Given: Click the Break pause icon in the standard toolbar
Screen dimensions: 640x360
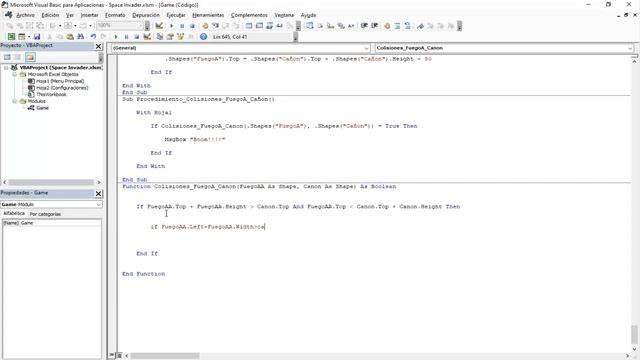Looking at the screenshot, I should tap(127, 37).
